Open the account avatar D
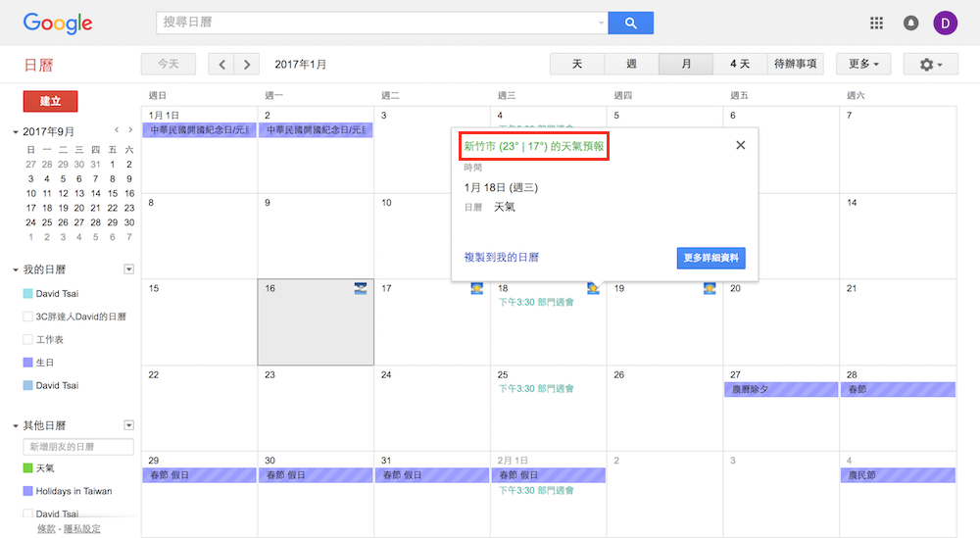 (x=945, y=24)
